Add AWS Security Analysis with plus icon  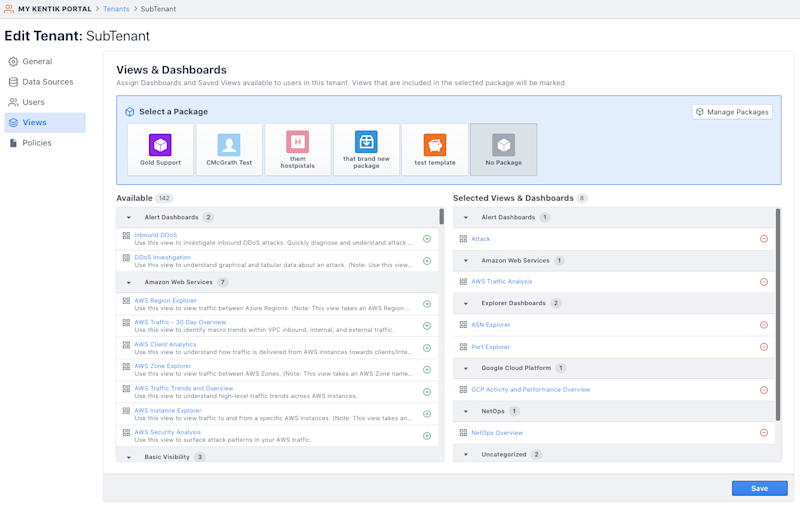tap(427, 436)
